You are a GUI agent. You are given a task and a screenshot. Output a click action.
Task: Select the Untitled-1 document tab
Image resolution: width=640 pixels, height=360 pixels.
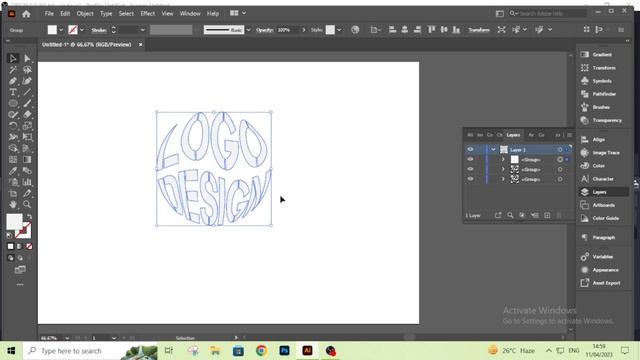87,44
